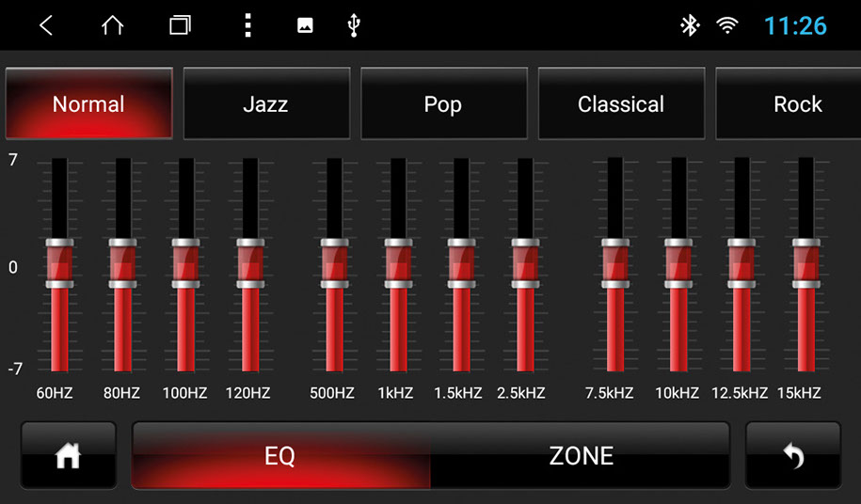Click the 1kHZ band slider handle
The height and width of the screenshot is (504, 861).
point(398,263)
